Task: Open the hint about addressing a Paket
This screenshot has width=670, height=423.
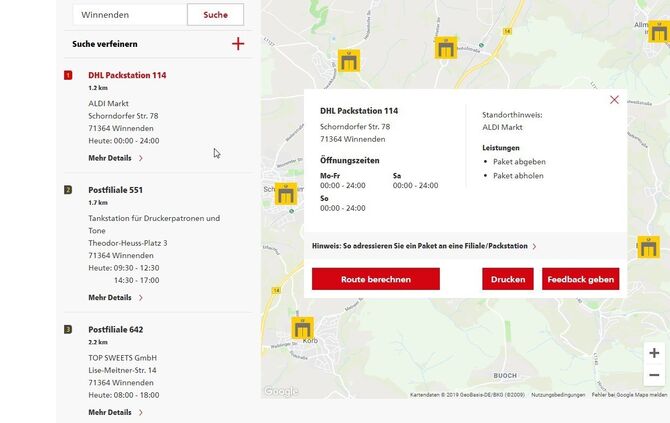Action: pos(420,246)
